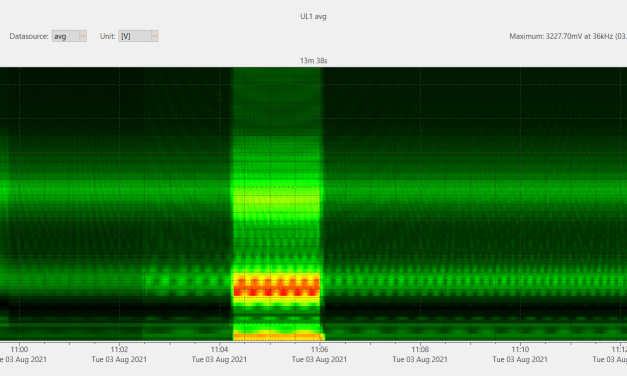The image size is (627, 376).
Task: Select the 11:02 time axis label
Action: [119, 350]
